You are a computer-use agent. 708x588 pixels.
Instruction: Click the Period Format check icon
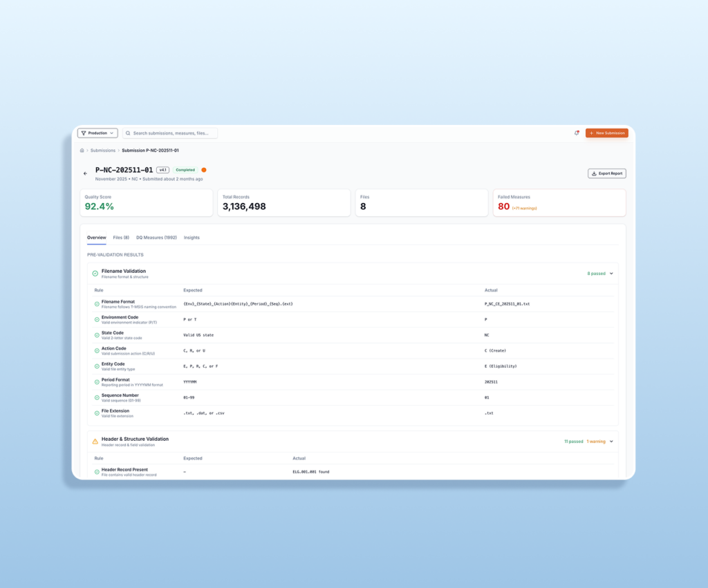point(97,382)
